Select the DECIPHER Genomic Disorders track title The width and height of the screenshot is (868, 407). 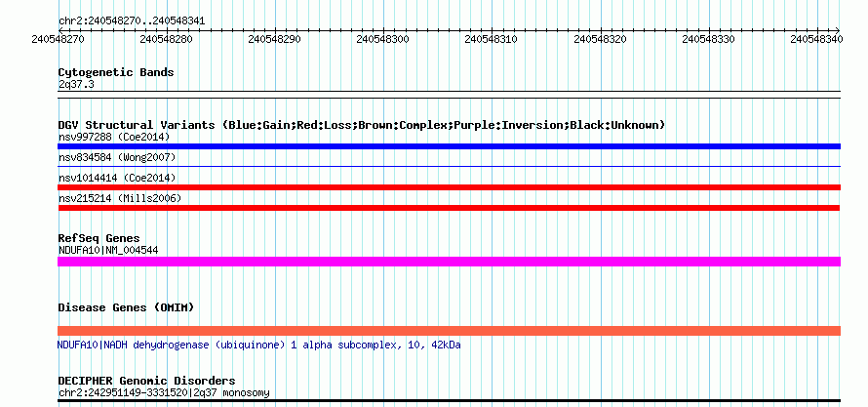pos(146,381)
